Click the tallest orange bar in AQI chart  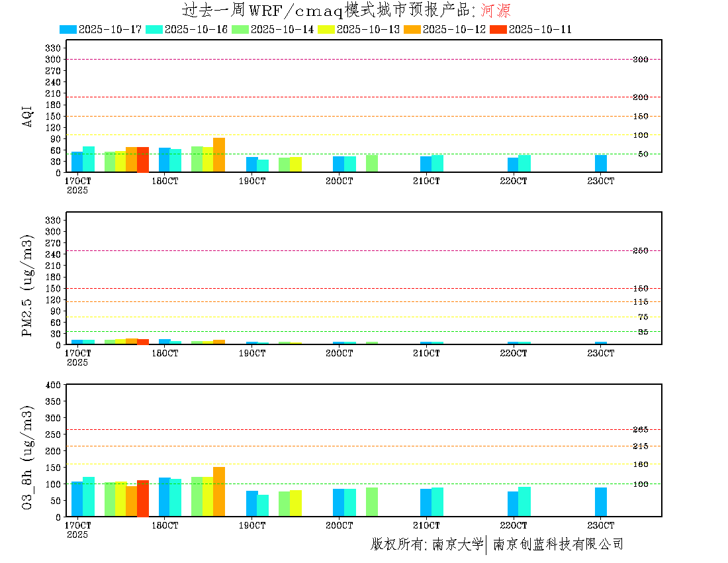(219, 155)
